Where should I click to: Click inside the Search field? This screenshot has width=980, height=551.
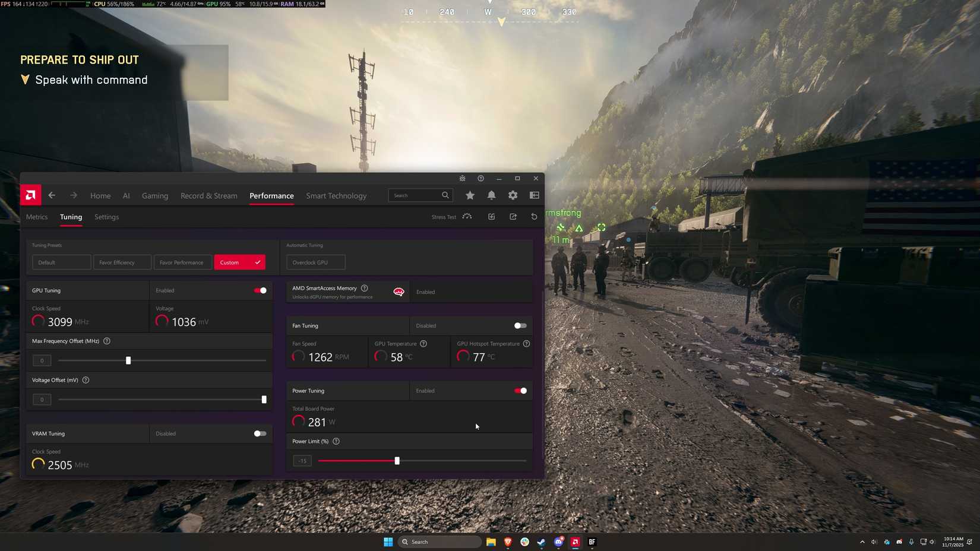point(416,195)
